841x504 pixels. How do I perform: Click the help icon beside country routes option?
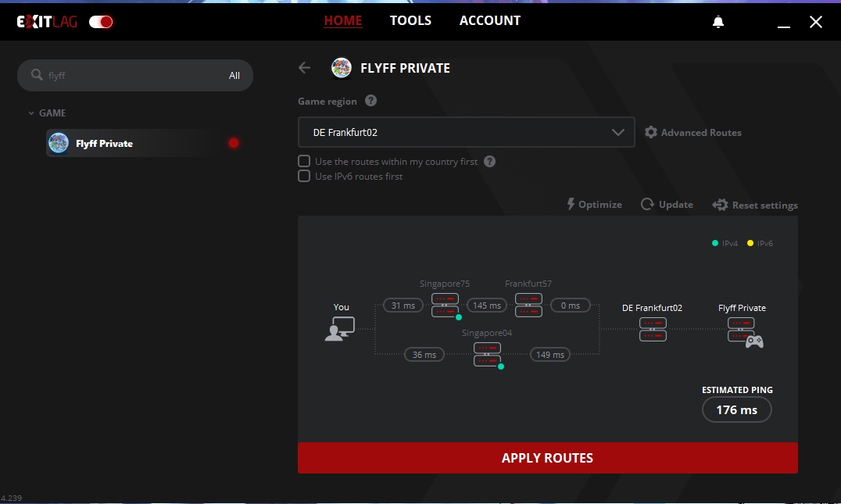489,162
